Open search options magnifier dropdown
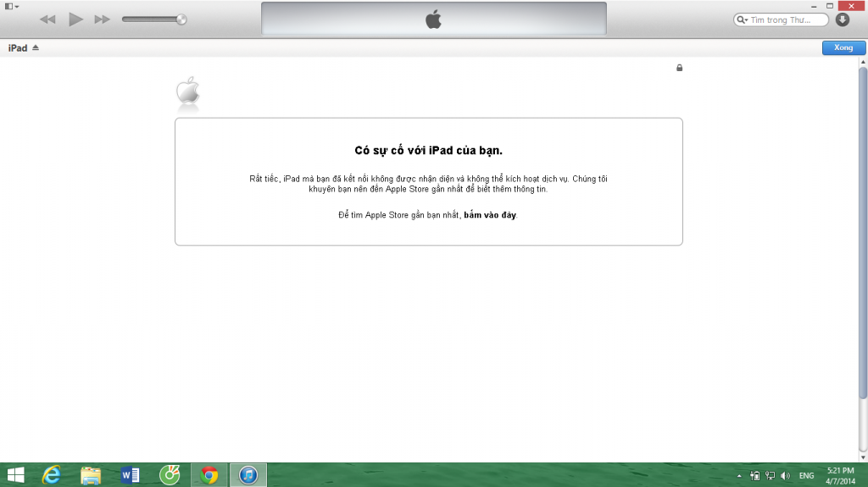Viewport: 868px width, 487px height. (742, 20)
